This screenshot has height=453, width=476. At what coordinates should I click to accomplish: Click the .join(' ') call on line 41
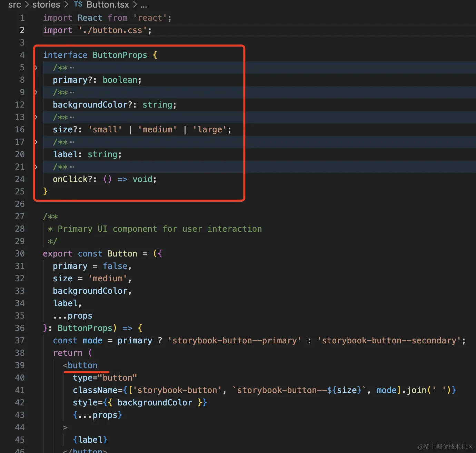pyautogui.click(x=426, y=390)
